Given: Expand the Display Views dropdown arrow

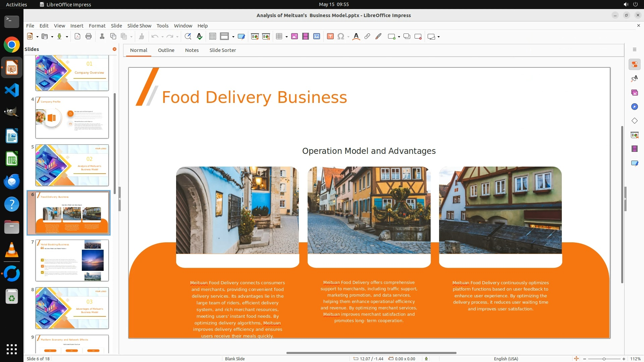Looking at the screenshot, I should pyautogui.click(x=233, y=37).
